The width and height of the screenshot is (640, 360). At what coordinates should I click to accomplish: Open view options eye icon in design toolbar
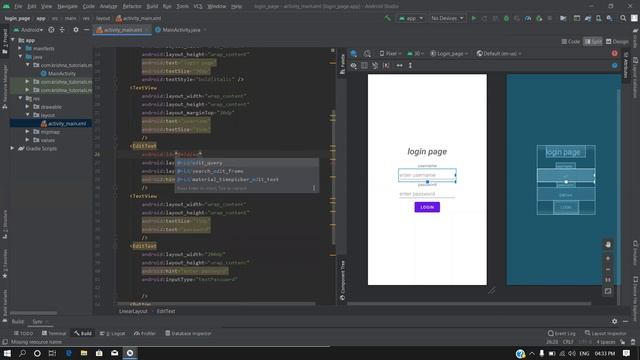click(353, 65)
